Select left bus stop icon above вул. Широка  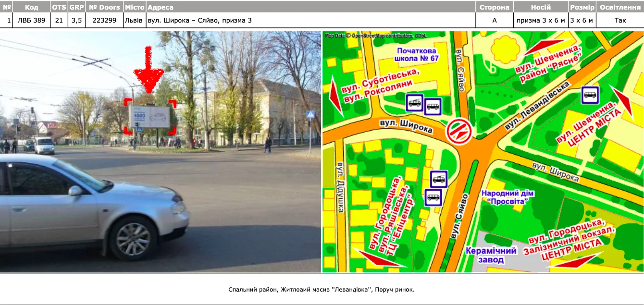414,102
